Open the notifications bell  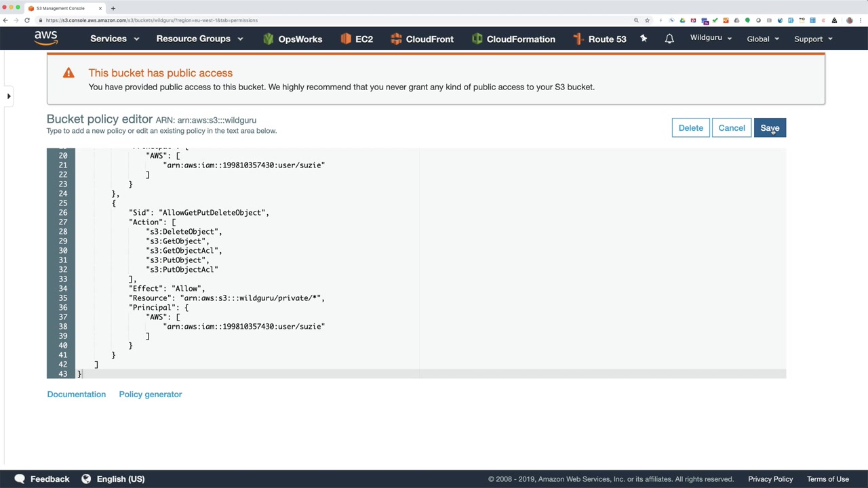pyautogui.click(x=669, y=39)
